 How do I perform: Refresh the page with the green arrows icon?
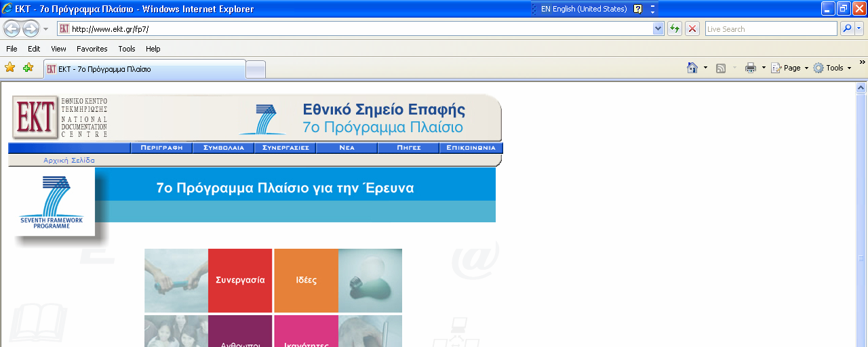[x=674, y=28]
